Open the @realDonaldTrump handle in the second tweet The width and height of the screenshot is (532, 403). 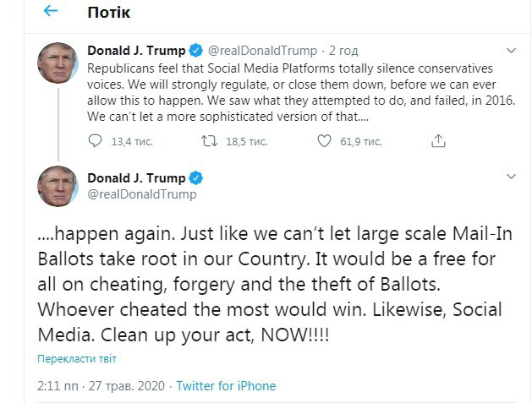coord(141,194)
